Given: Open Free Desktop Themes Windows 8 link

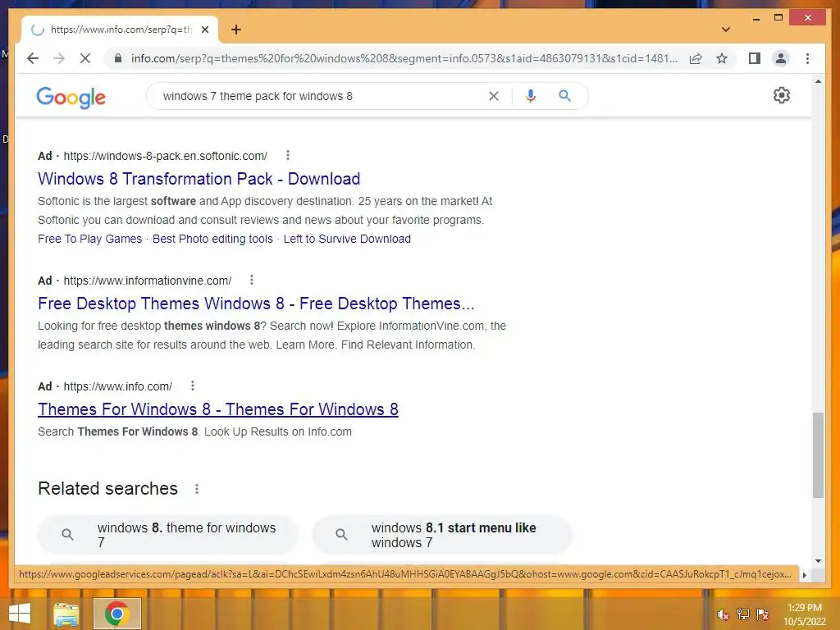Looking at the screenshot, I should (256, 304).
